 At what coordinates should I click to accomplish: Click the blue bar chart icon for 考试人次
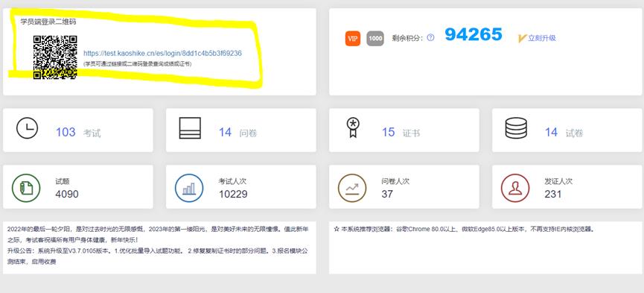coord(189,188)
